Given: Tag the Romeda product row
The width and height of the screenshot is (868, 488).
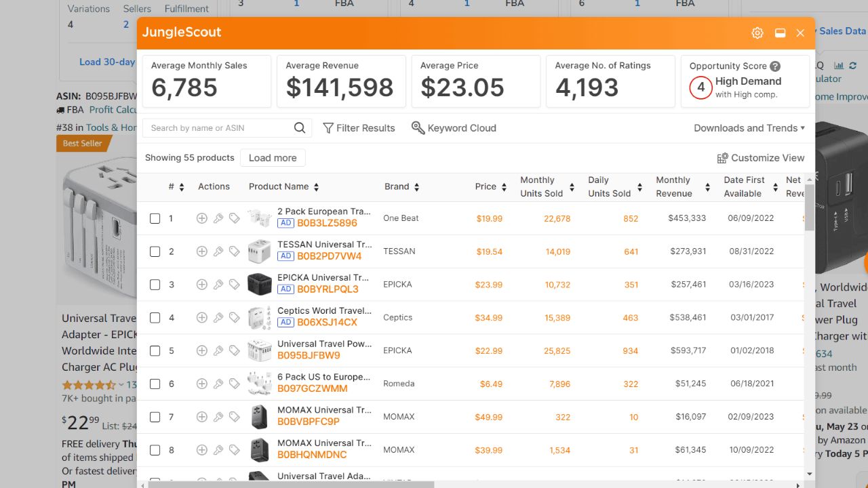Looking at the screenshot, I should tap(234, 384).
